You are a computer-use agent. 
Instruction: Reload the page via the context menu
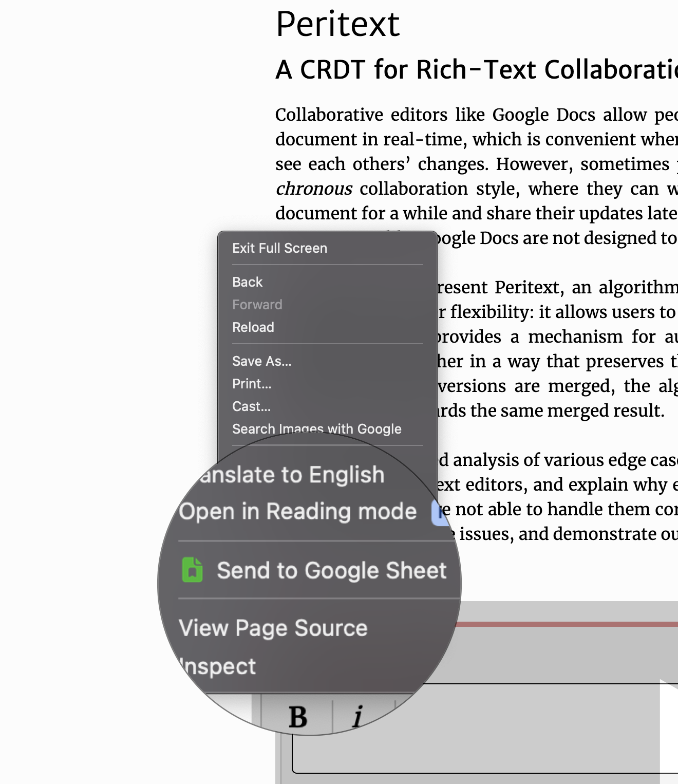click(253, 327)
